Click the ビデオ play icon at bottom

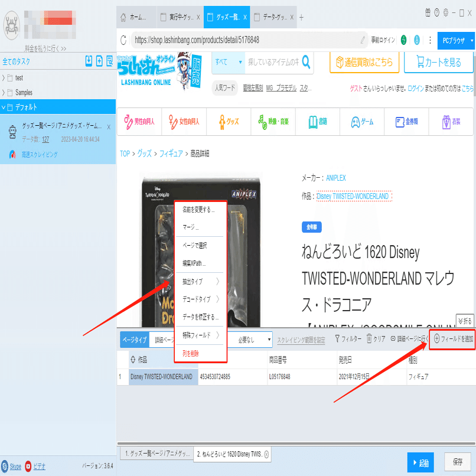(x=28, y=466)
